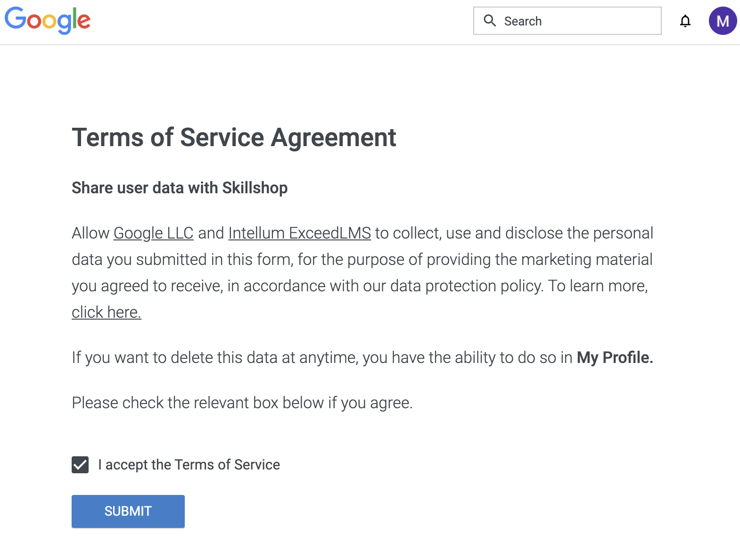Uncheck I accept the Terms of Service
The image size is (740, 560).
pyautogui.click(x=80, y=465)
